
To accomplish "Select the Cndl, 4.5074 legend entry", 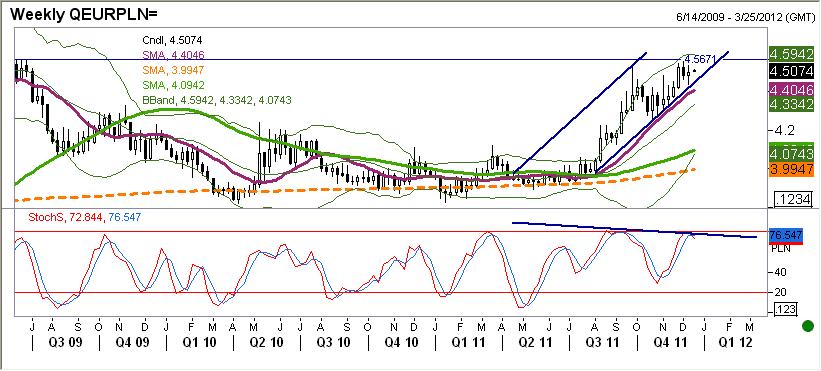I will tap(172, 40).
